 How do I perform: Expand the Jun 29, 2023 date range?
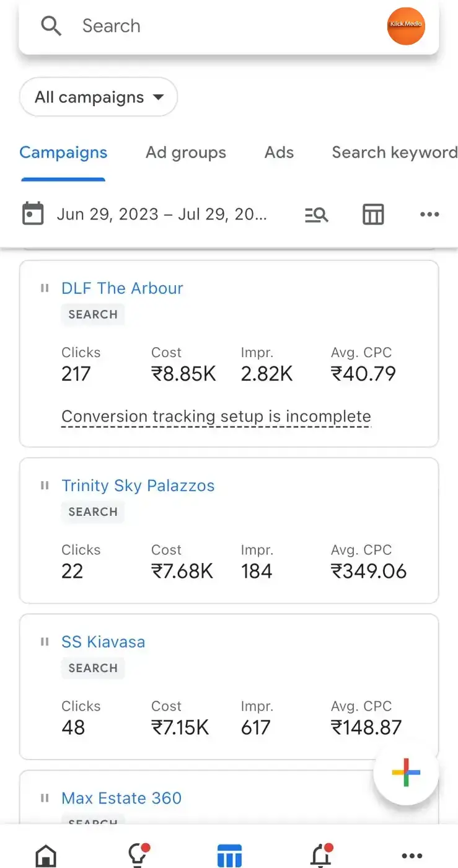(162, 215)
